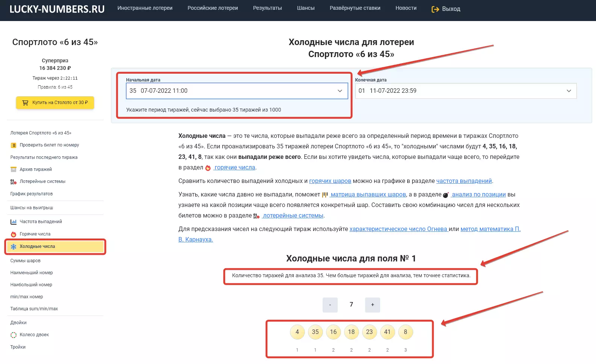Open Иностранные лотереи menu
The width and height of the screenshot is (596, 364).
coord(145,8)
